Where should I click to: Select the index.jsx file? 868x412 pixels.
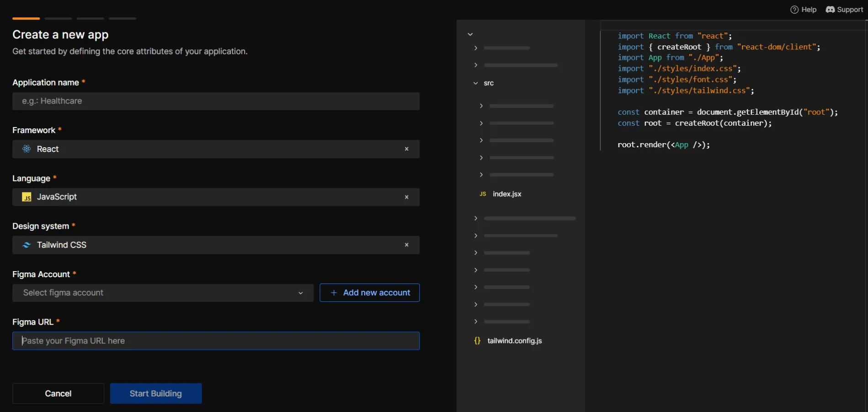(507, 194)
